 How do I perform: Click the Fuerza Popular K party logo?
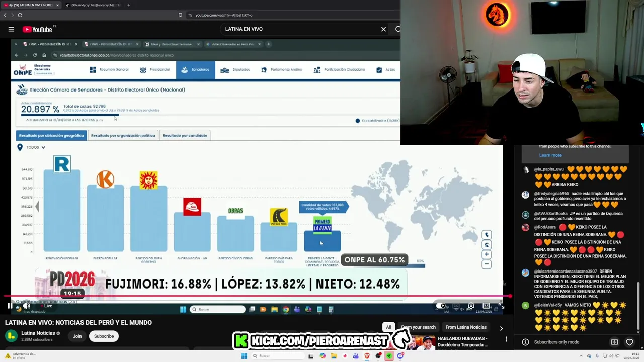(x=105, y=179)
